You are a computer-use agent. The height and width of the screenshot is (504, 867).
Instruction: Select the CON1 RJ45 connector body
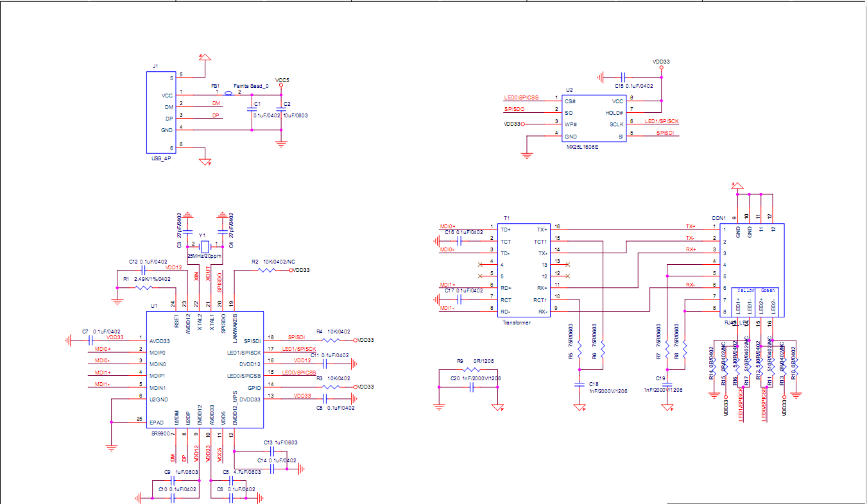click(x=751, y=269)
